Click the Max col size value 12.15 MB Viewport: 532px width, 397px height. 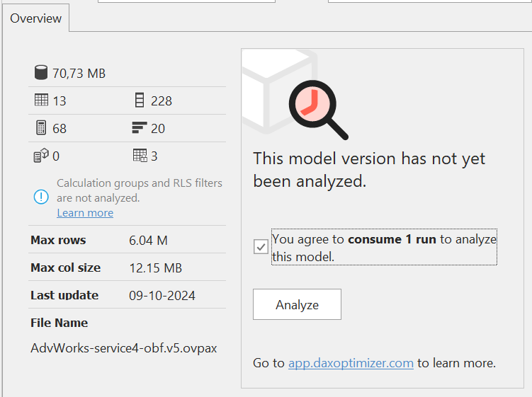pyautogui.click(x=155, y=268)
